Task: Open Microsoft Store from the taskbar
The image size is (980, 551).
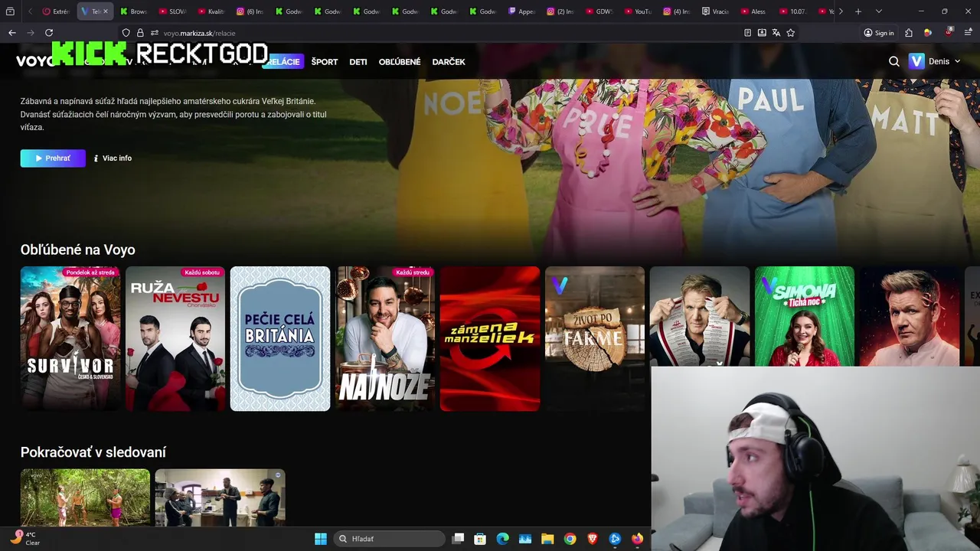Action: [x=480, y=539]
